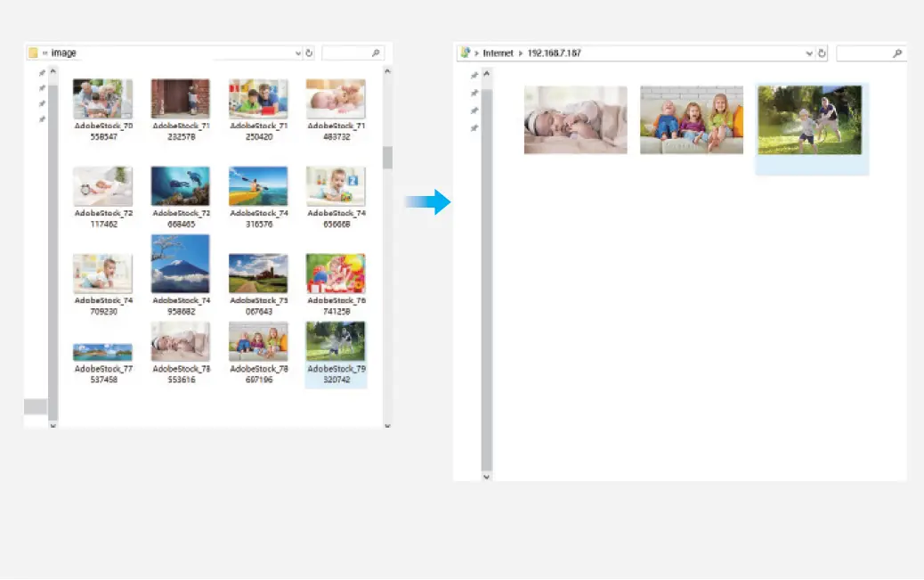Screen dimensions: 924x580
Task: Click the folder icon in the image window address bar
Action: [x=34, y=53]
